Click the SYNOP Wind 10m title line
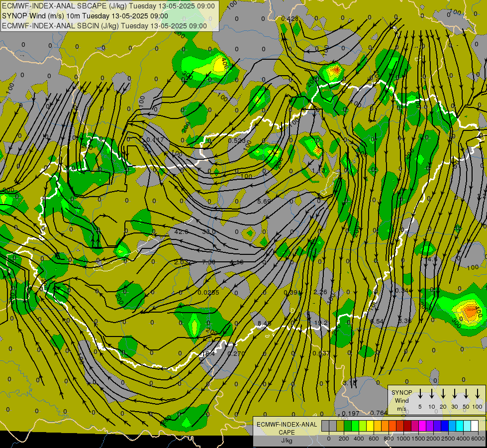This screenshot has height=448, width=487. click(85, 16)
